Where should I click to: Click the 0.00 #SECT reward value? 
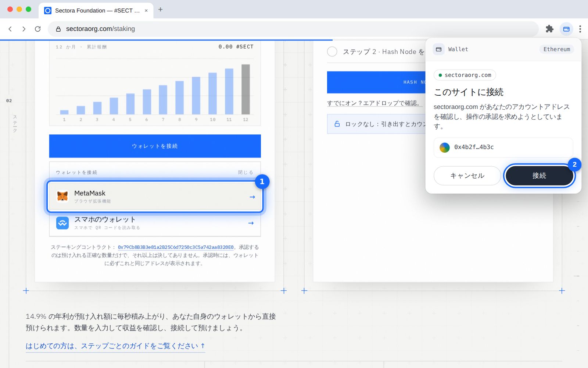point(236,47)
